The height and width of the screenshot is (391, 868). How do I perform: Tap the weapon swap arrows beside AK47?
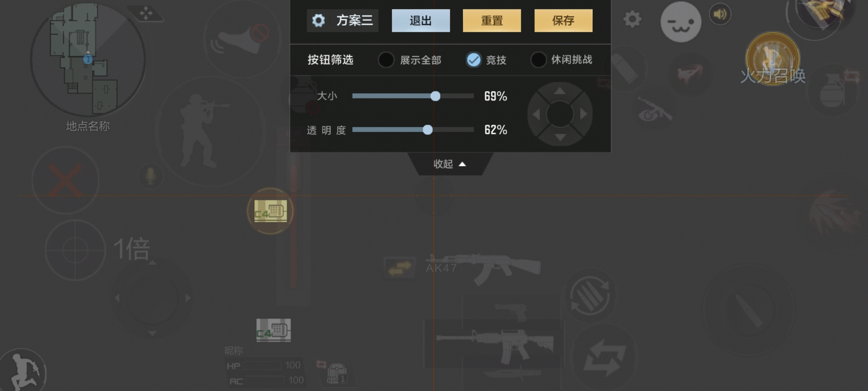click(399, 268)
